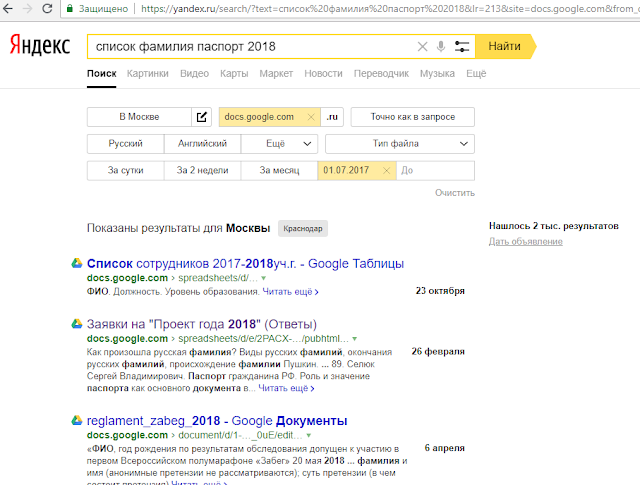Open the Заявки на Проект года 2018 result
The height and width of the screenshot is (485, 640).
click(x=202, y=324)
